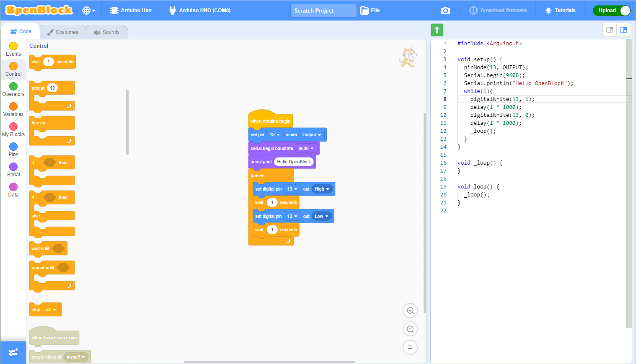Select the Arduino Uno device button
The image size is (636, 364).
tap(131, 10)
